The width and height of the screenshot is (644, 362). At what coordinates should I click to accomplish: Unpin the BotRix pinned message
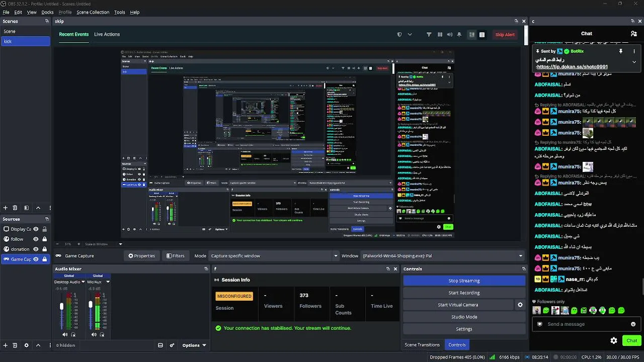621,51
